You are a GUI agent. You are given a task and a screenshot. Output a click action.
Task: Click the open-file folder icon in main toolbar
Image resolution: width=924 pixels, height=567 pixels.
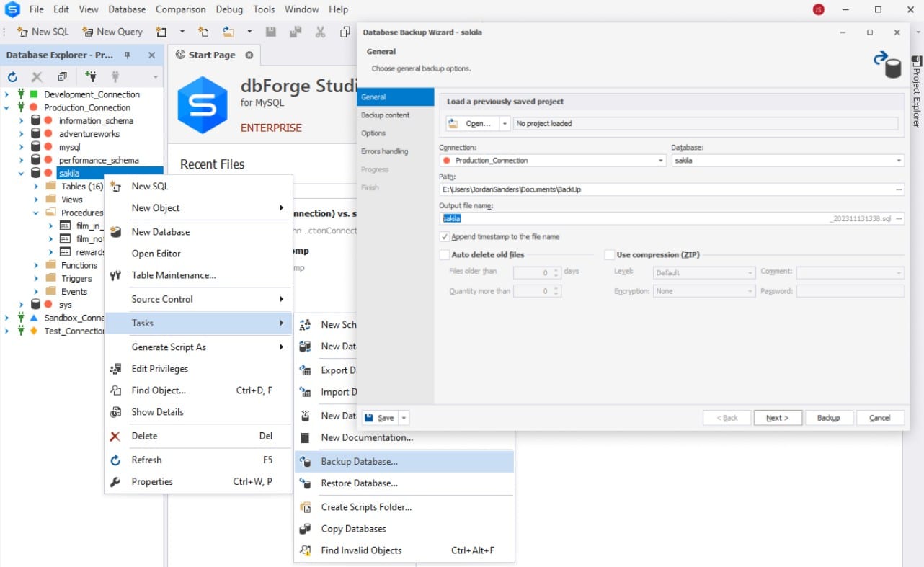[228, 32]
